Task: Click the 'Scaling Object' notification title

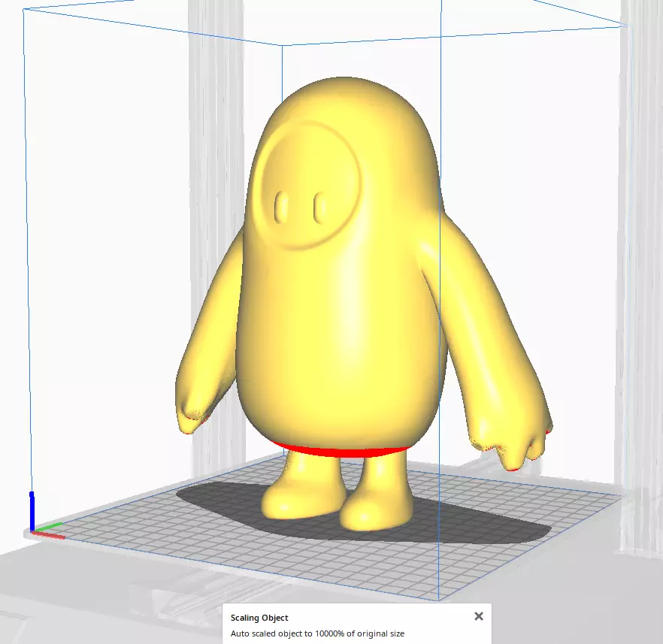Action: coord(259,618)
